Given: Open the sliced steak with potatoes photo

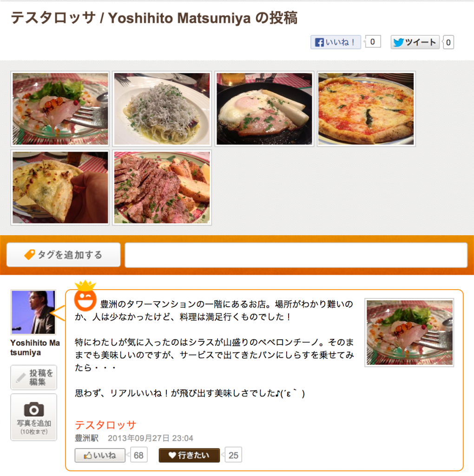Looking at the screenshot, I should click(162, 188).
